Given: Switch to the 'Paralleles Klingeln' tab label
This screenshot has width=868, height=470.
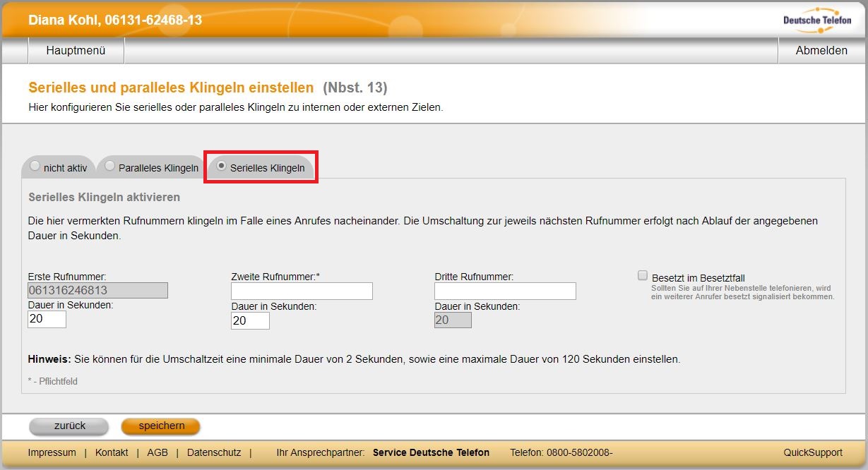Looking at the screenshot, I should [158, 168].
